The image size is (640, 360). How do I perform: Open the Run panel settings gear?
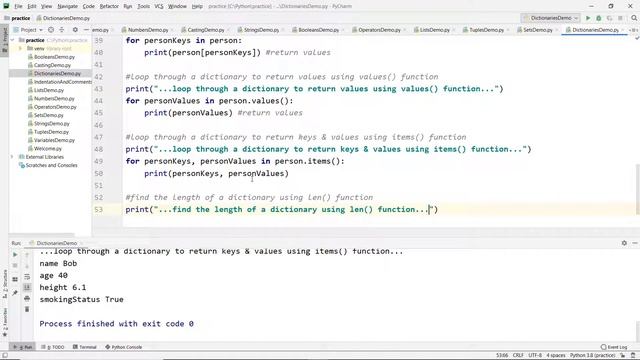[624, 243]
